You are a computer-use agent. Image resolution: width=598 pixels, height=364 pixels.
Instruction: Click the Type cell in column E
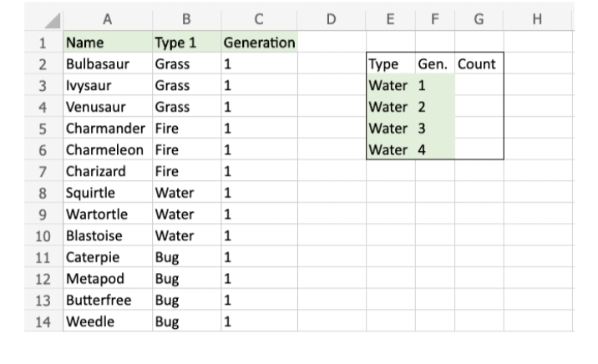click(x=391, y=63)
